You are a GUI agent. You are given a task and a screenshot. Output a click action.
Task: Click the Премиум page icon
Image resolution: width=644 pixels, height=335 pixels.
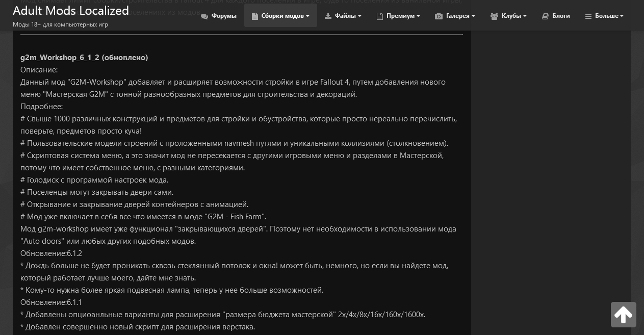[380, 16]
